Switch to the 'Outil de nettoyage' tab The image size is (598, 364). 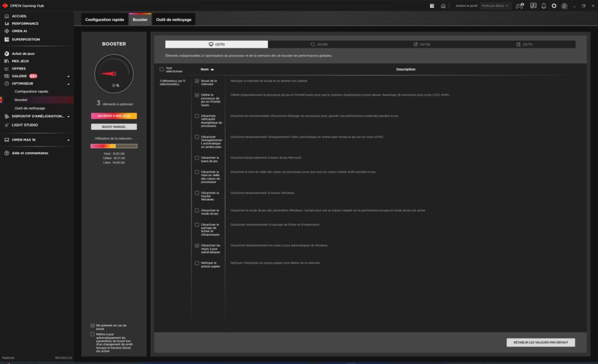pyautogui.click(x=173, y=20)
